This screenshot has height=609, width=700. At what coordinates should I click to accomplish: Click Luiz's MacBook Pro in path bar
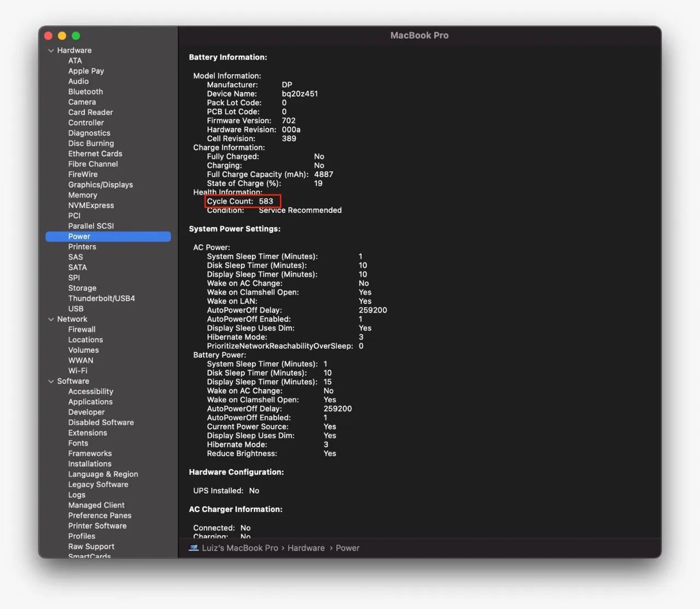click(x=240, y=548)
